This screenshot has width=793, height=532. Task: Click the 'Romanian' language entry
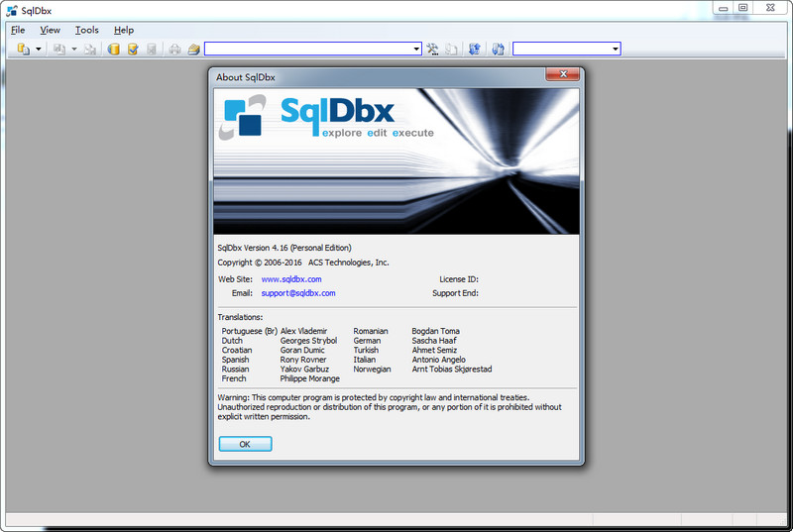[x=371, y=331]
